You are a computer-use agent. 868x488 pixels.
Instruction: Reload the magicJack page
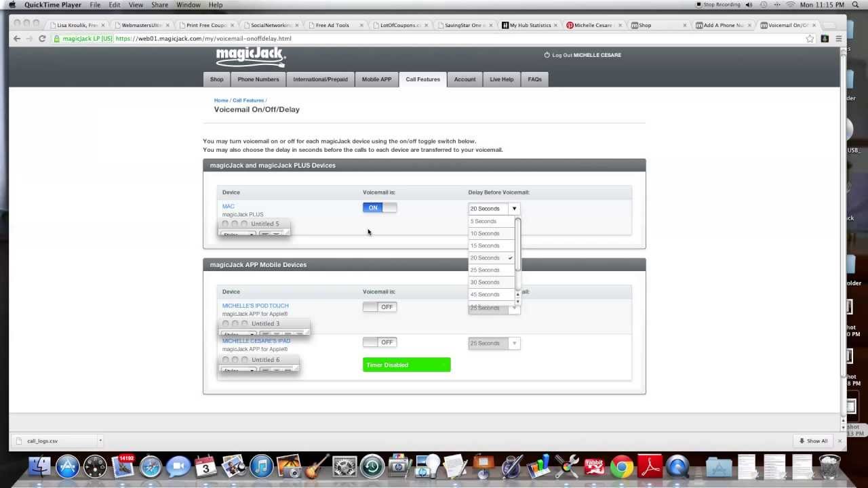click(42, 39)
